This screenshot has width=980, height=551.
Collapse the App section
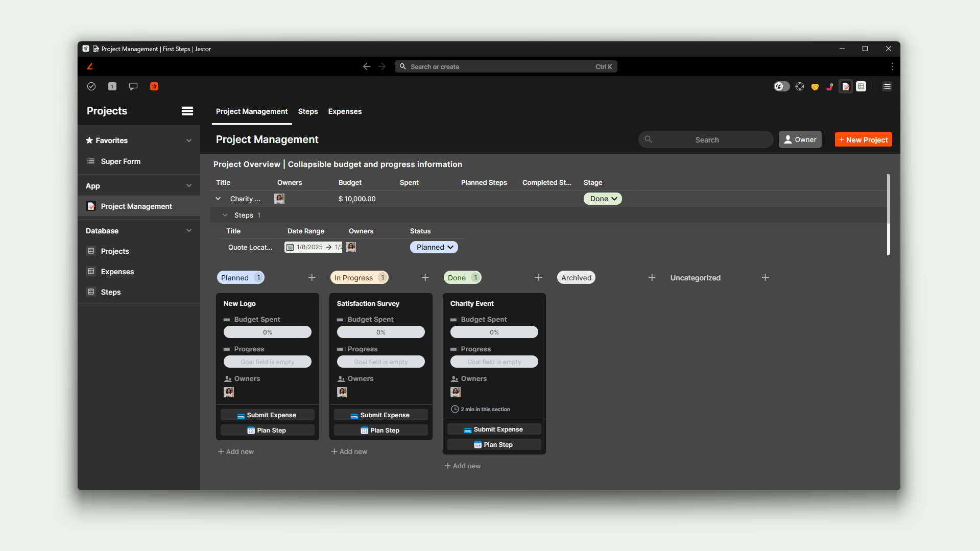click(189, 186)
